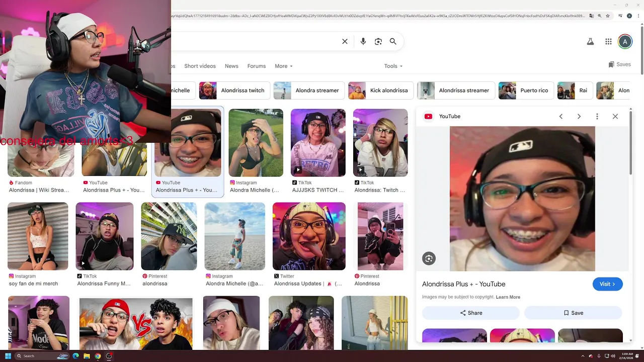Open Chrome three-dot menu

638,16
